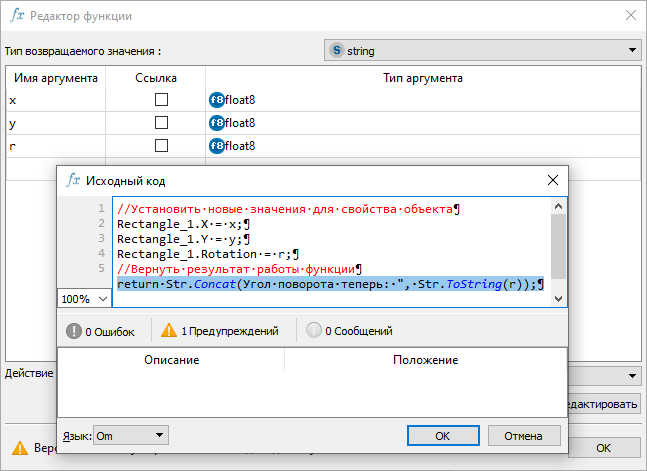Enable reference checkbox for argument x
This screenshot has width=647, height=471.
[x=161, y=100]
